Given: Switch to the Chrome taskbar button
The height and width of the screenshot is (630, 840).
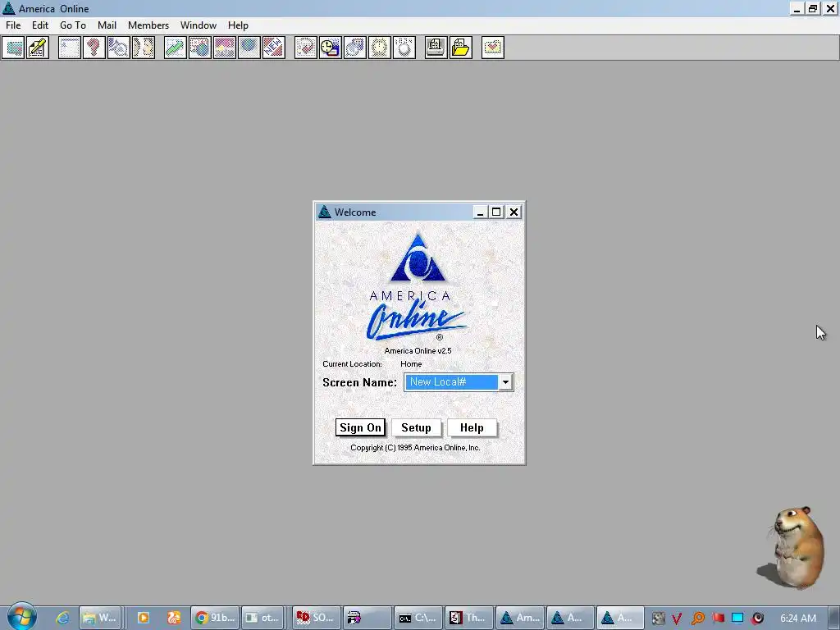Looking at the screenshot, I should click(215, 618).
